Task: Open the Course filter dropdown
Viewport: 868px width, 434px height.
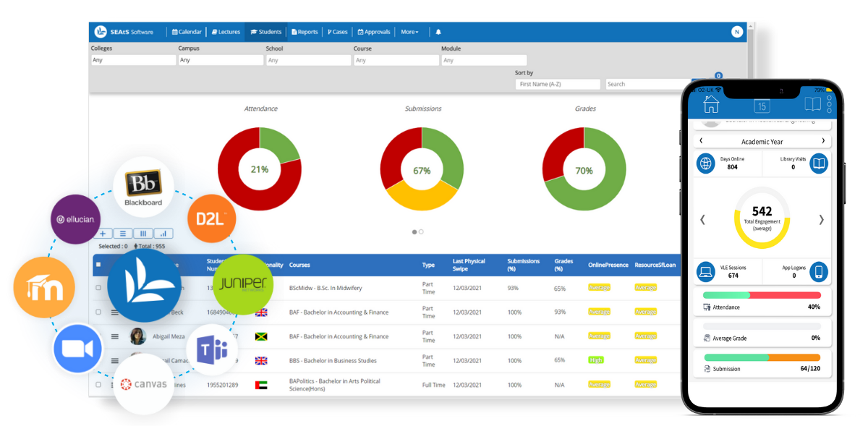Action: coord(396,60)
